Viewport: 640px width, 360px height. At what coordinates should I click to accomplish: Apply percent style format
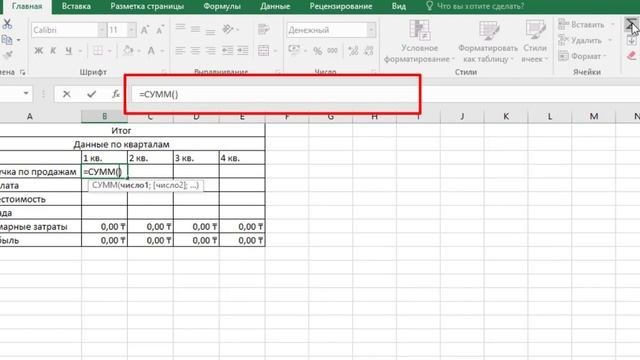click(317, 51)
